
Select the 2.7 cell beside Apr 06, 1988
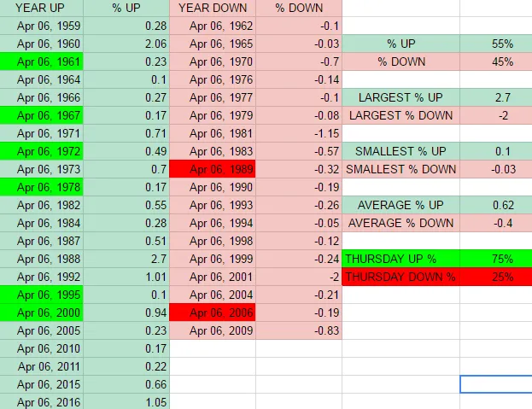126,259
